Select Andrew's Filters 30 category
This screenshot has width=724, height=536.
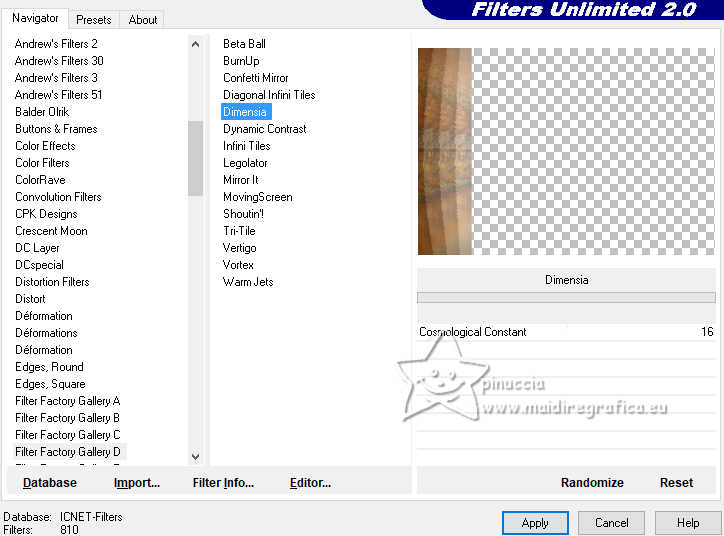[x=59, y=61]
